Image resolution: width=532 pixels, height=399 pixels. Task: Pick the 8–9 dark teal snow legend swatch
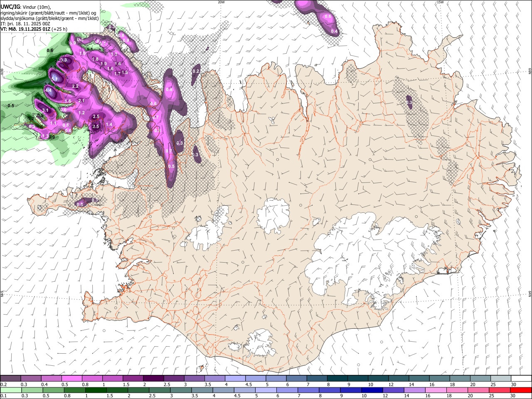click(337, 379)
